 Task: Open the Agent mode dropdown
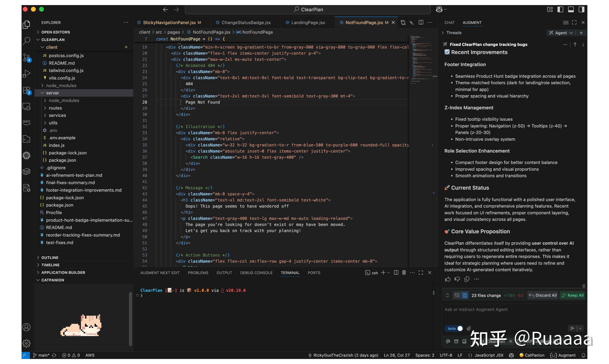pyautogui.click(x=561, y=33)
